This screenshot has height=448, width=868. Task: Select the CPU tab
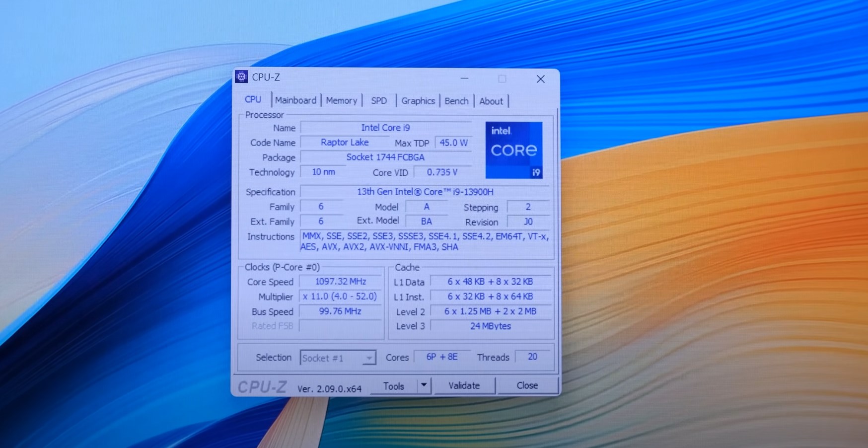click(x=253, y=99)
